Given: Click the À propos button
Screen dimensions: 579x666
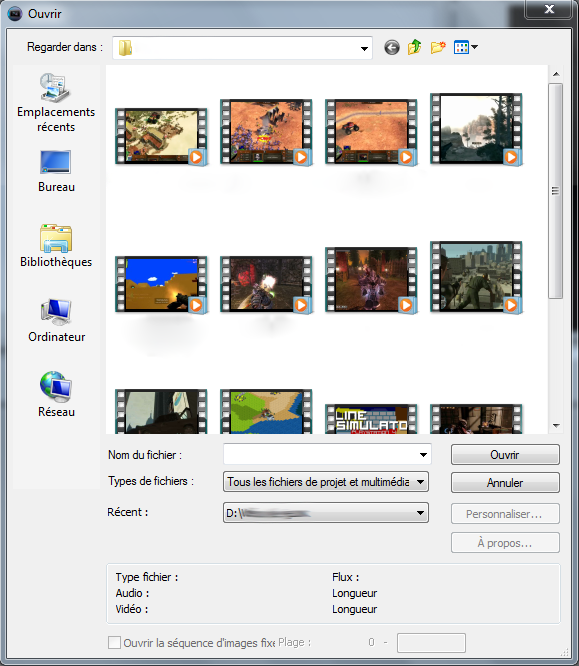Looking at the screenshot, I should [x=505, y=543].
